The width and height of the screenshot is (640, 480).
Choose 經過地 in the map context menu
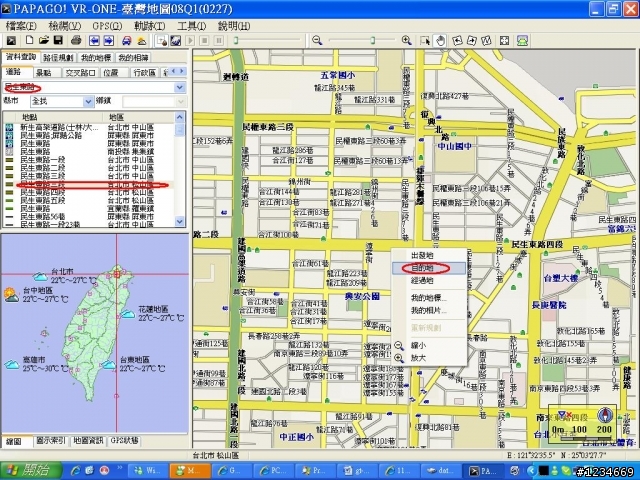(x=429, y=281)
